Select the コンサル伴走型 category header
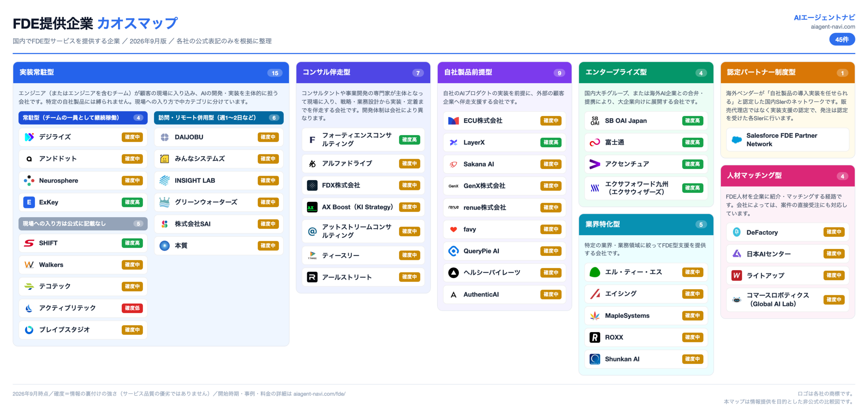Viewport: 868px width, 419px height. pos(363,73)
